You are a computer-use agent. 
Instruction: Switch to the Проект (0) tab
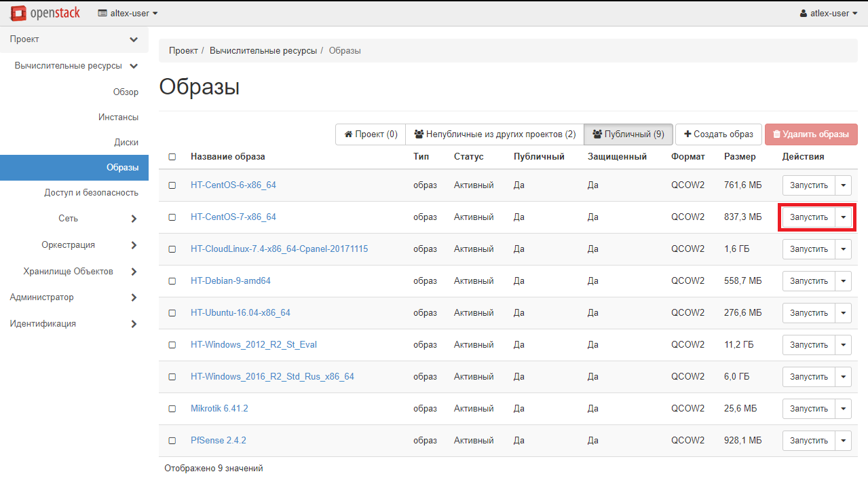(x=371, y=134)
